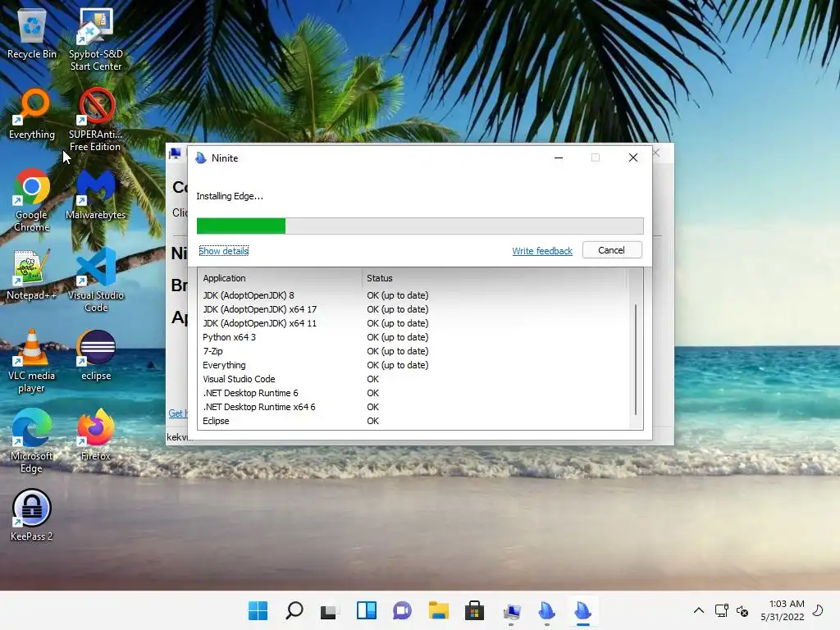Click the Get link in background window

point(177,413)
